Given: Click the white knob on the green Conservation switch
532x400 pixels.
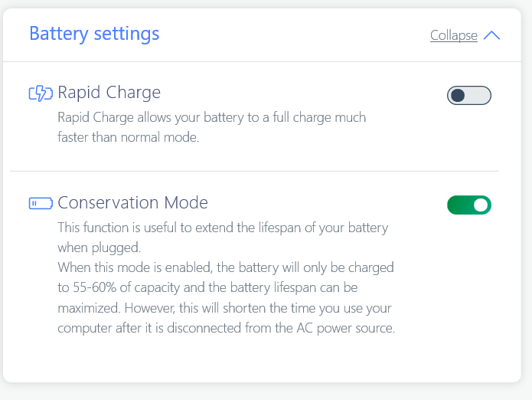Looking at the screenshot, I should (x=480, y=205).
